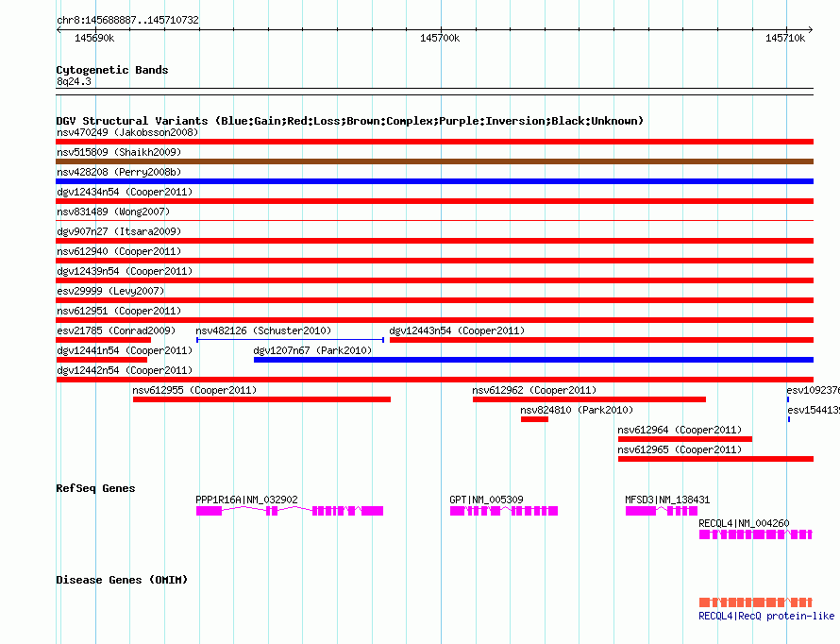Open variant dgv907n27 (Itsara2009) label
This screenshot has height=644, width=840.
click(119, 231)
